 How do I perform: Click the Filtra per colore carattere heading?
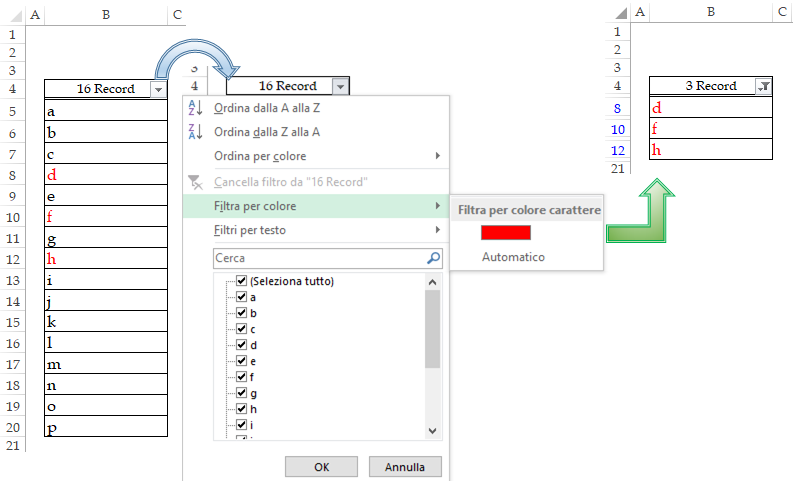[529, 210]
